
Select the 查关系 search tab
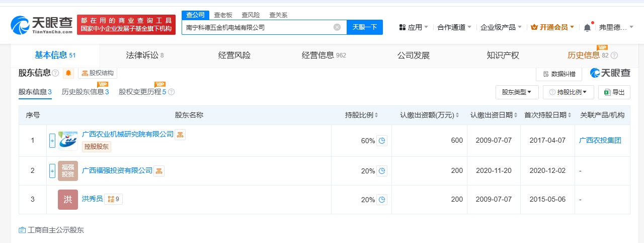[278, 15]
